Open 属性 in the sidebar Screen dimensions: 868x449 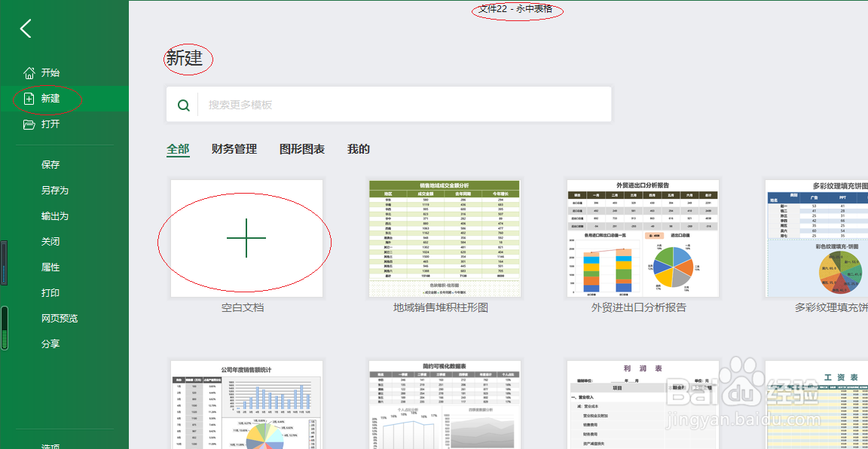(x=50, y=267)
